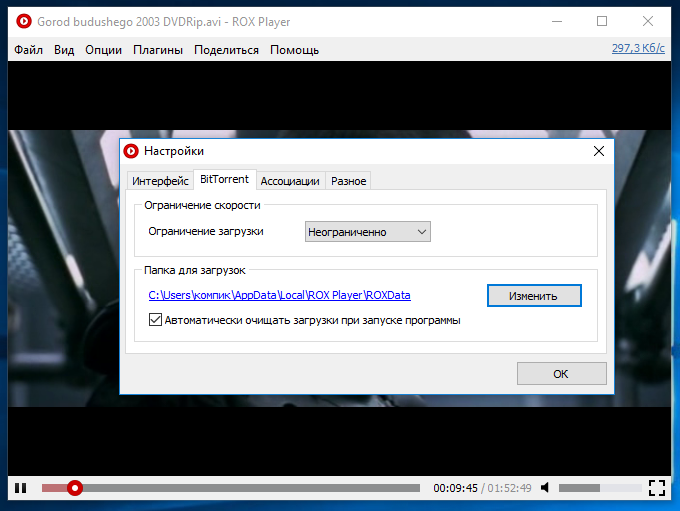The height and width of the screenshot is (511, 680).
Task: Click the gray part of the playback progress bar
Action: pos(252,488)
